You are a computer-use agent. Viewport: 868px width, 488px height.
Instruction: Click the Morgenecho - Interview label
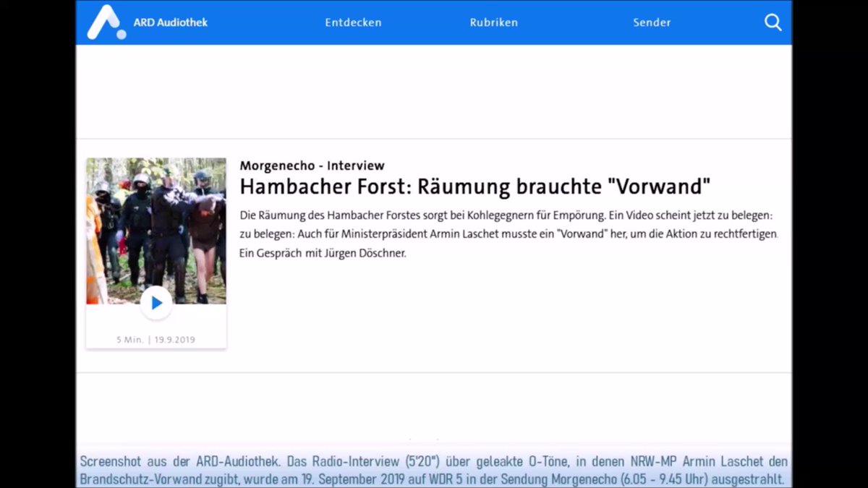(x=312, y=166)
